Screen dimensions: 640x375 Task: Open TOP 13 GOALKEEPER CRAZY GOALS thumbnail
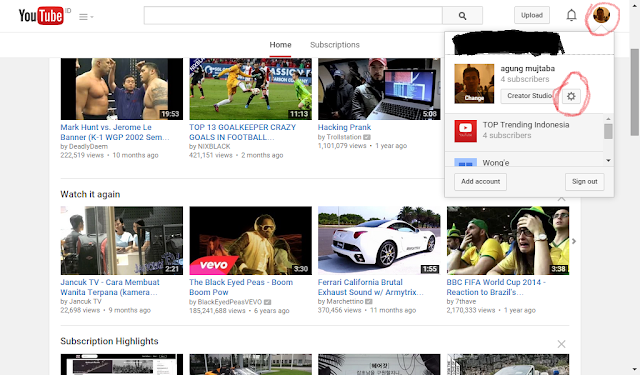point(250,89)
